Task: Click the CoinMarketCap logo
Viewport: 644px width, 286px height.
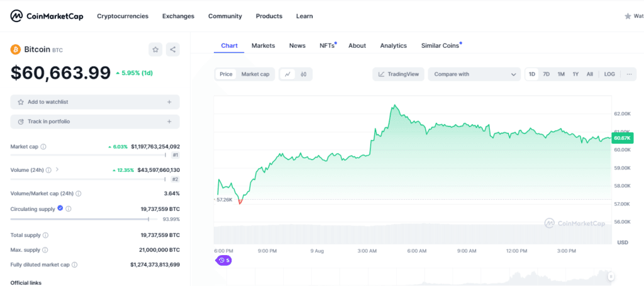Action: pos(47,16)
